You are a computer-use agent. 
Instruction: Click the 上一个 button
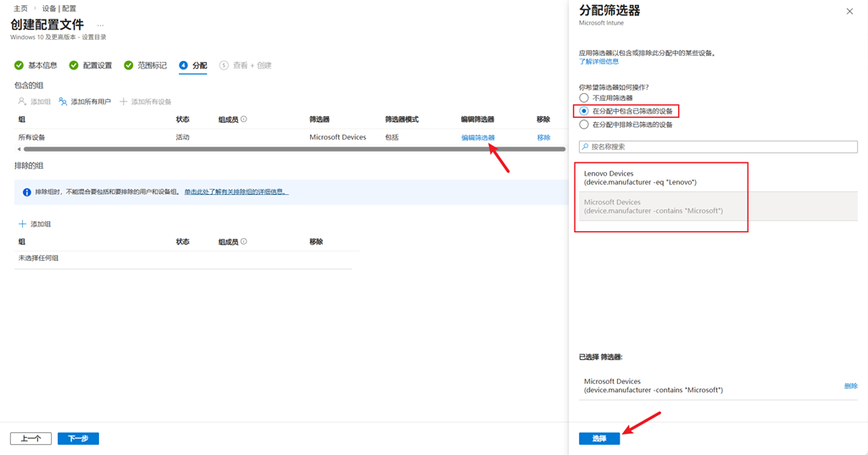(31, 439)
